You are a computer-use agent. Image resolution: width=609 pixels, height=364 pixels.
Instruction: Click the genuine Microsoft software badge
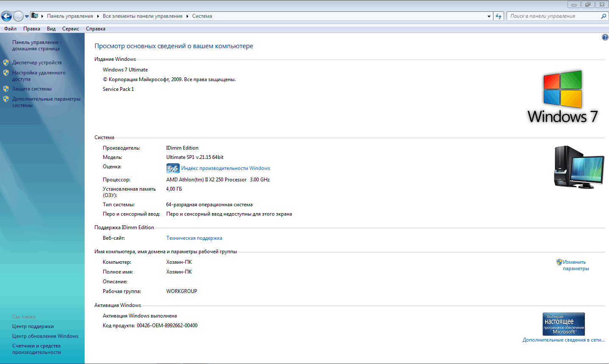[x=564, y=324]
